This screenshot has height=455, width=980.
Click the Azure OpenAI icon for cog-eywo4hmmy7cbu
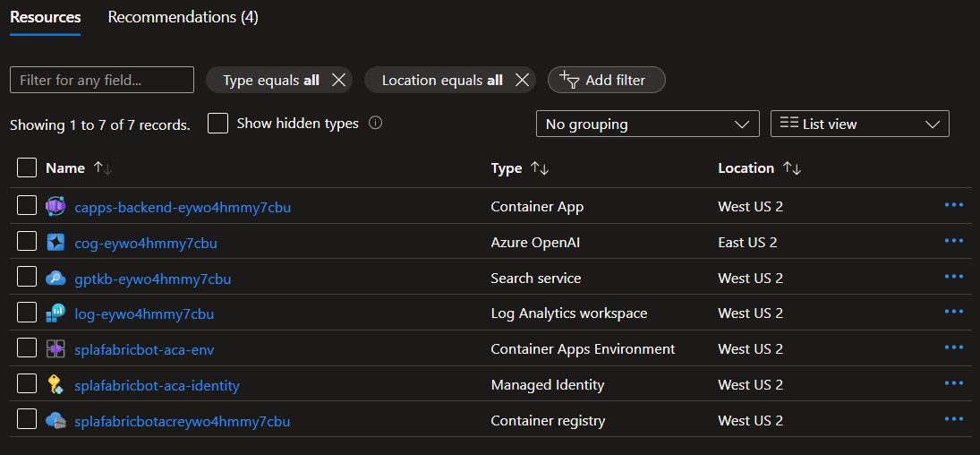55,243
